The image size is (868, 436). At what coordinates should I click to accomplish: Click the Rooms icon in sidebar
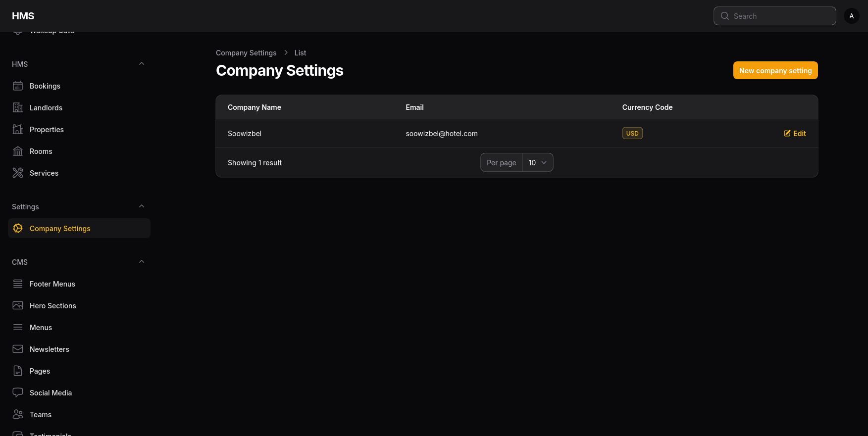point(18,151)
